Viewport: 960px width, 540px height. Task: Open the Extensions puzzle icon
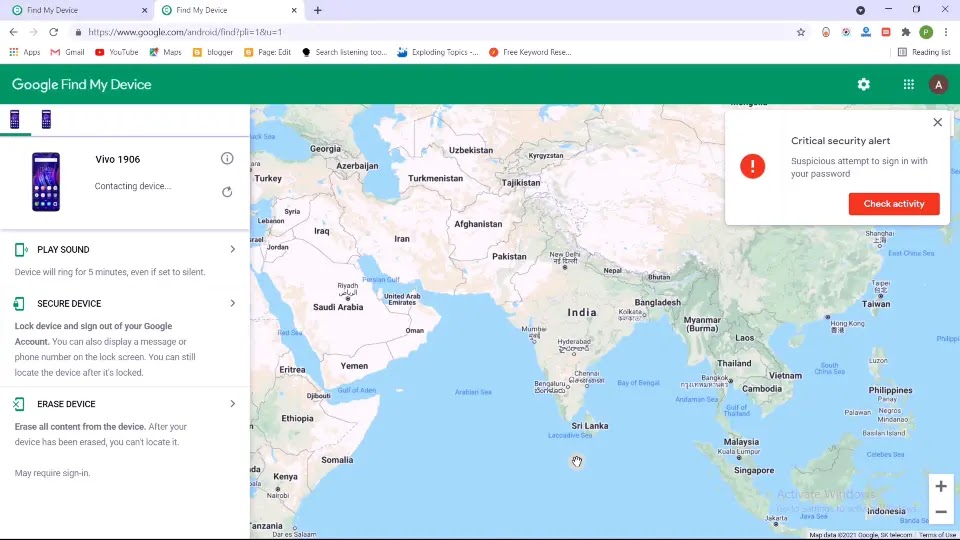click(906, 32)
